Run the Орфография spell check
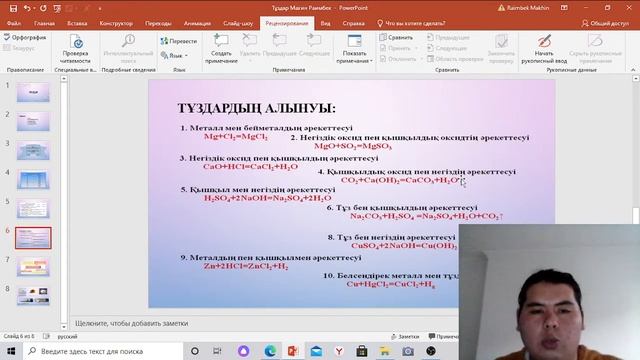 pos(25,37)
